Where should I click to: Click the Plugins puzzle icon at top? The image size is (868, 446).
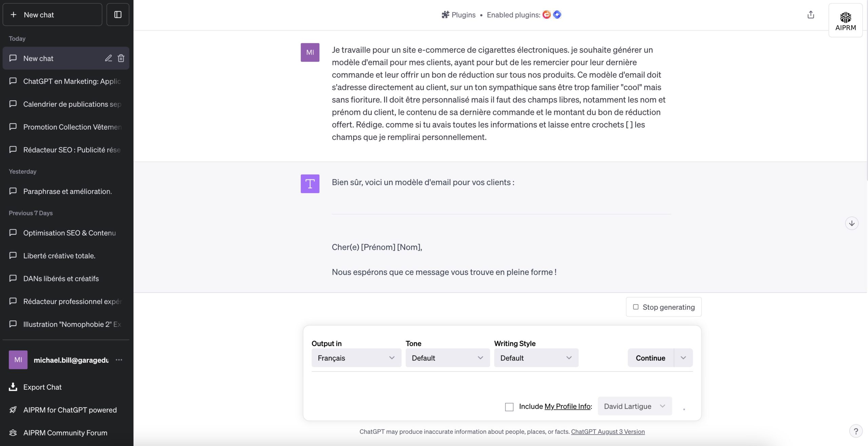coord(445,15)
